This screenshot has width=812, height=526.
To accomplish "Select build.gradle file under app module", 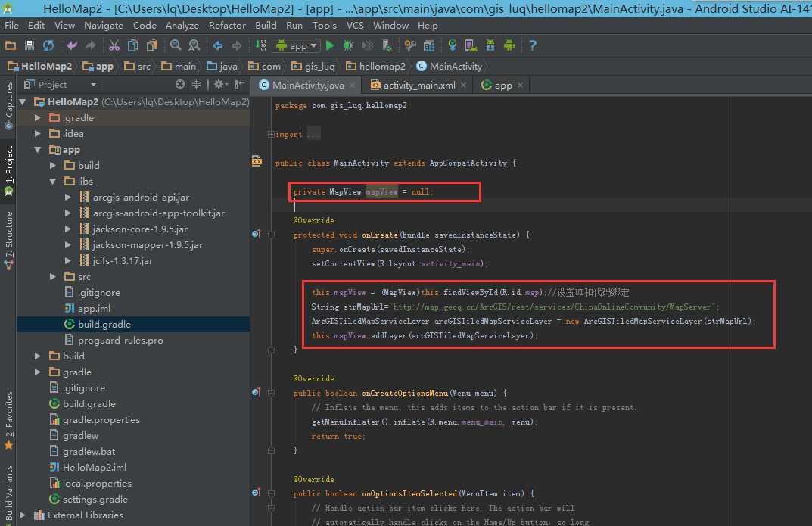I will point(104,324).
